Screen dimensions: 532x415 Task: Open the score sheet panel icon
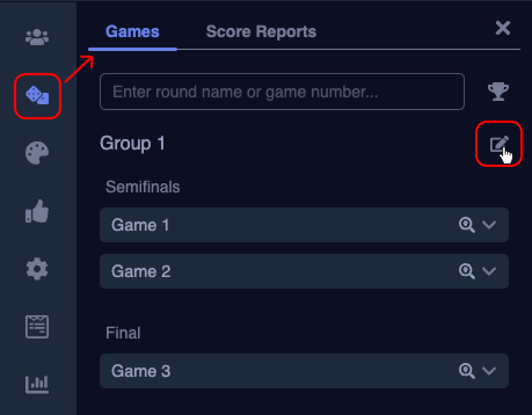(37, 326)
